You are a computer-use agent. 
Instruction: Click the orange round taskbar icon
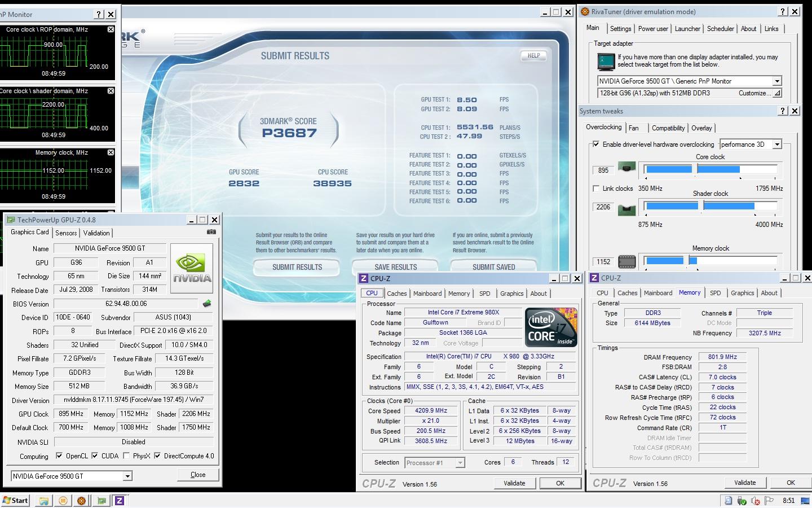pos(63,501)
